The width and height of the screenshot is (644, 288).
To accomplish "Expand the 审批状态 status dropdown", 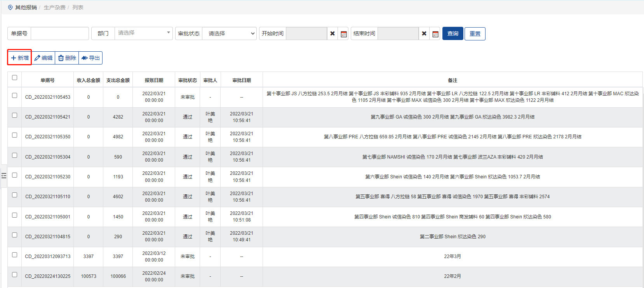I will (x=229, y=33).
